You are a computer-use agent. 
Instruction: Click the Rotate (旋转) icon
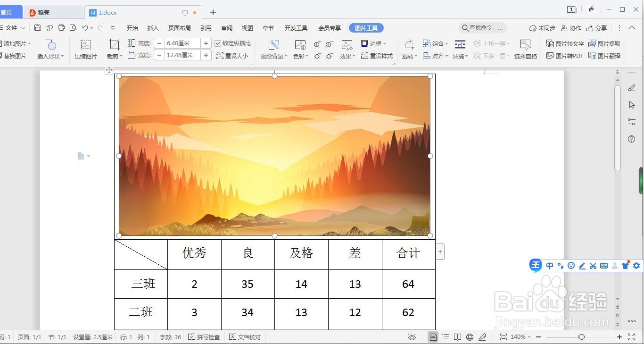click(409, 45)
